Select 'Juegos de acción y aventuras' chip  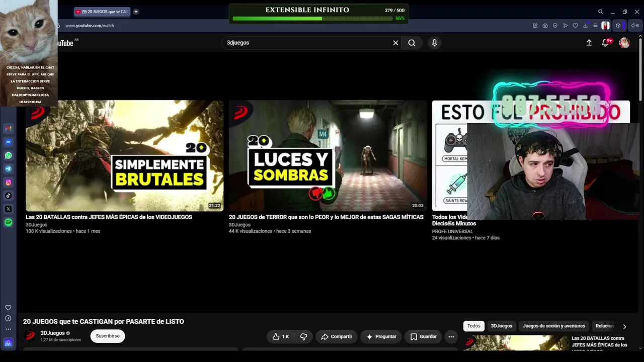pos(554,326)
